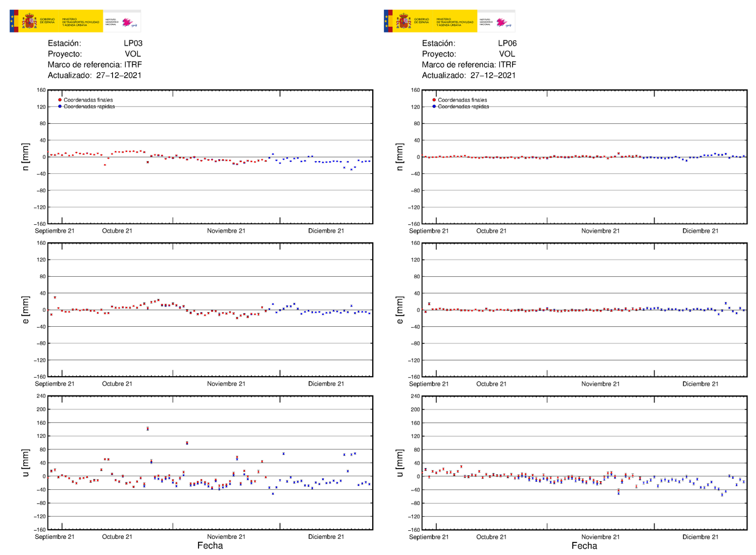Viewport: 756px width, 555px height.
Task: Click 'Noviembre 21' label under LP03 north chart
Action: pyautogui.click(x=226, y=231)
